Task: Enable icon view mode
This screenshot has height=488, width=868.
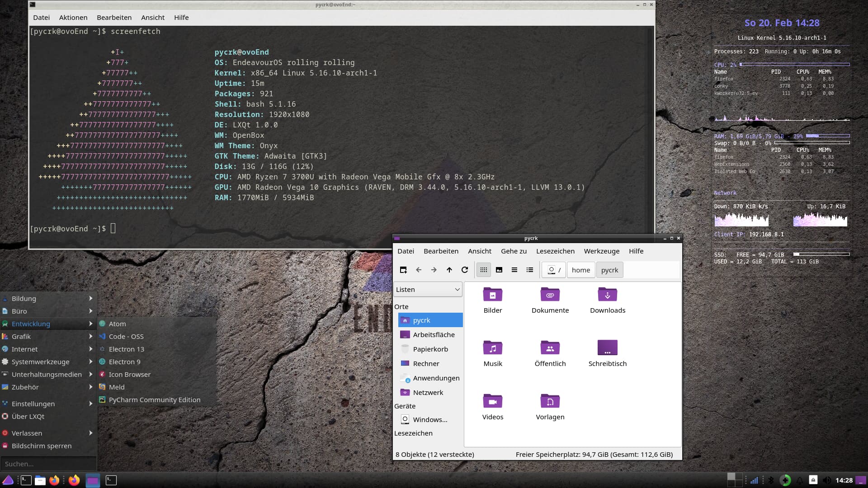Action: click(484, 270)
